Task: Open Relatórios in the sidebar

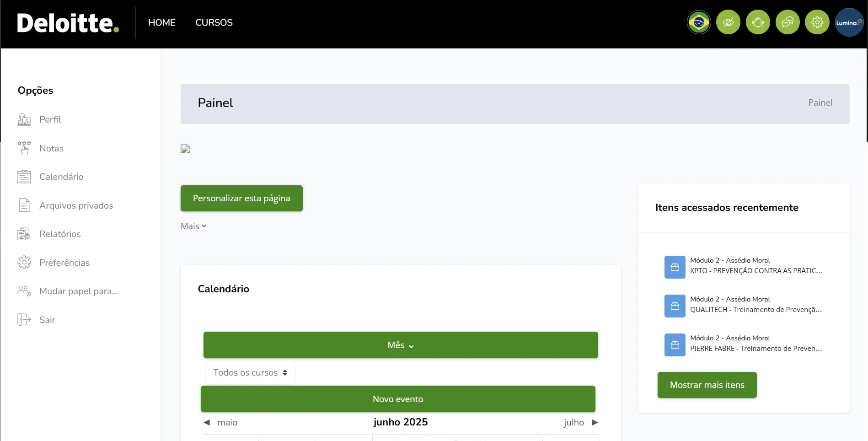Action: pyautogui.click(x=60, y=234)
